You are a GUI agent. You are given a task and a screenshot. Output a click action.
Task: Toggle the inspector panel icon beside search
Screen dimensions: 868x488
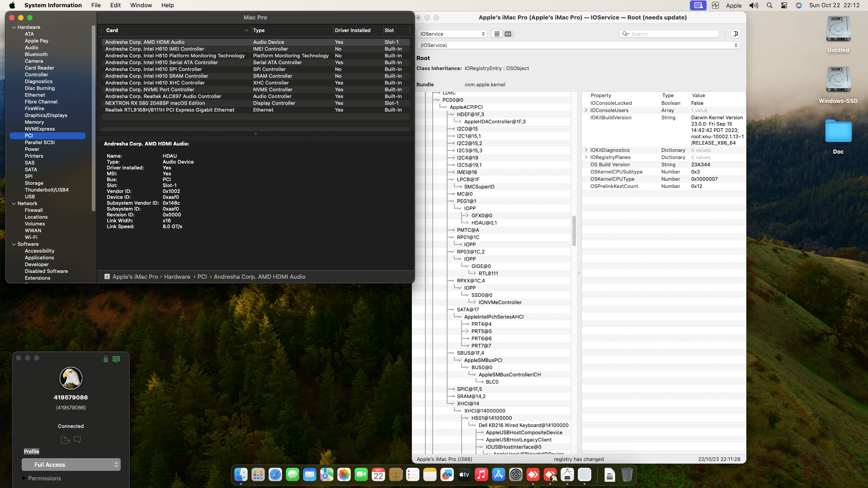click(x=736, y=34)
